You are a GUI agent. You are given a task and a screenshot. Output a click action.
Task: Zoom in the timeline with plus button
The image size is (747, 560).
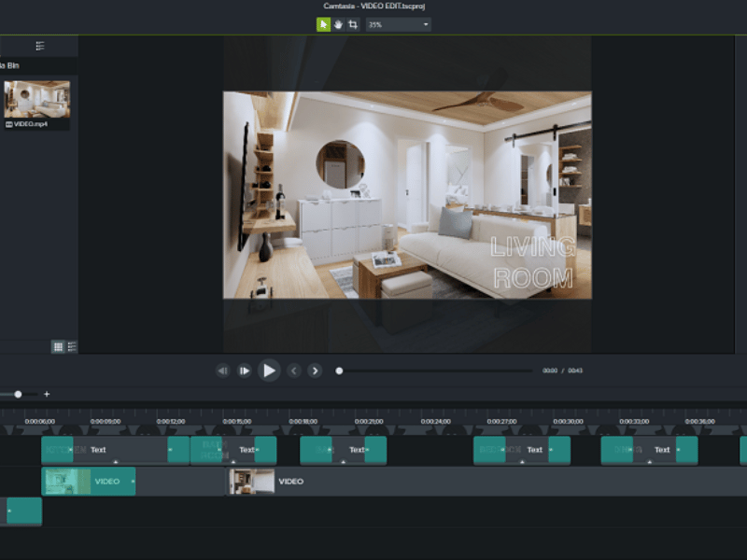point(47,394)
